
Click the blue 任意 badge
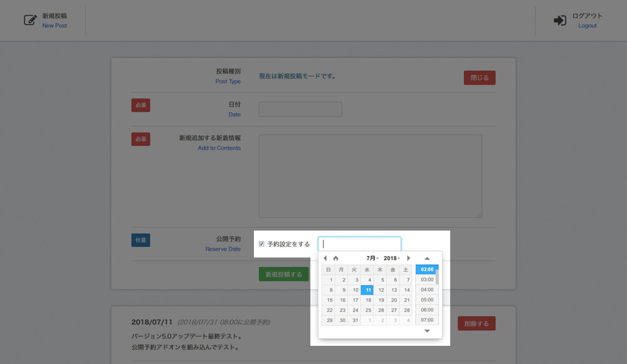pos(140,240)
